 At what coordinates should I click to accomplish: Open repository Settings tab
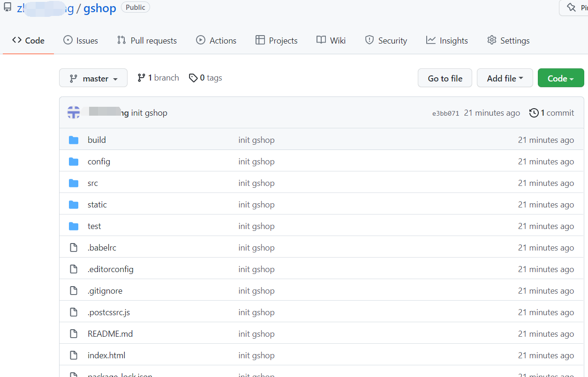508,41
